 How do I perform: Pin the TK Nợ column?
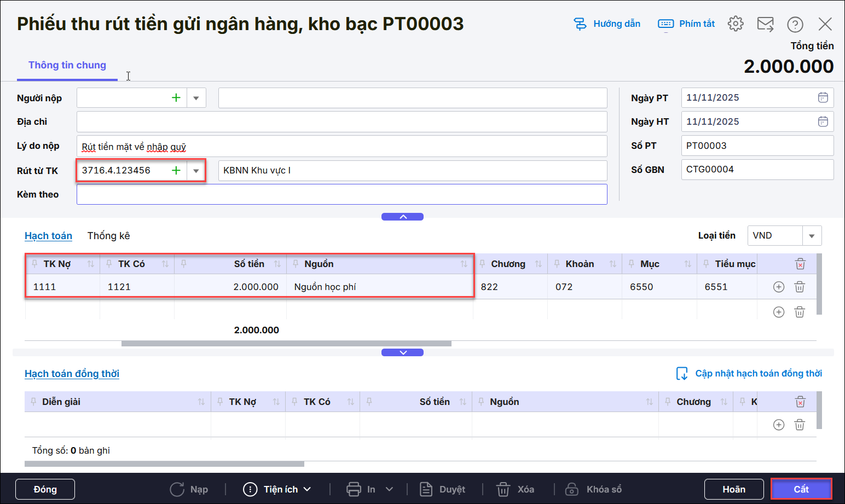tap(34, 264)
